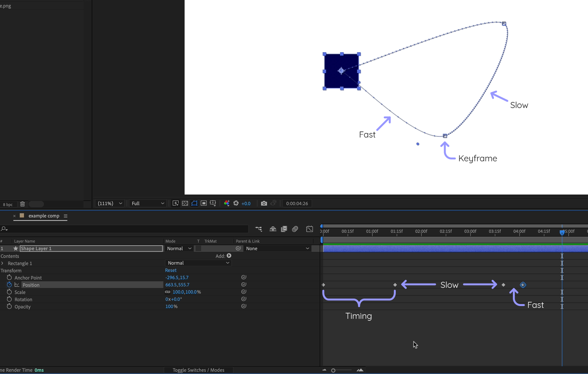Open the Graph Editor

point(309,229)
